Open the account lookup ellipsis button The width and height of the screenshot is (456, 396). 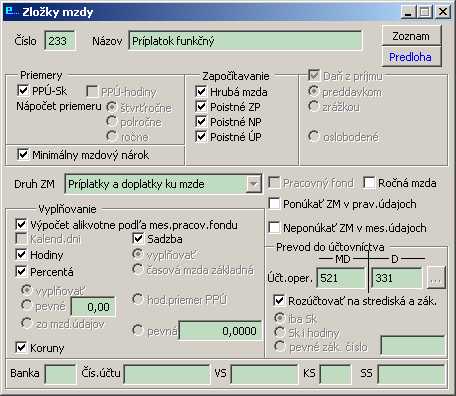click(436, 278)
